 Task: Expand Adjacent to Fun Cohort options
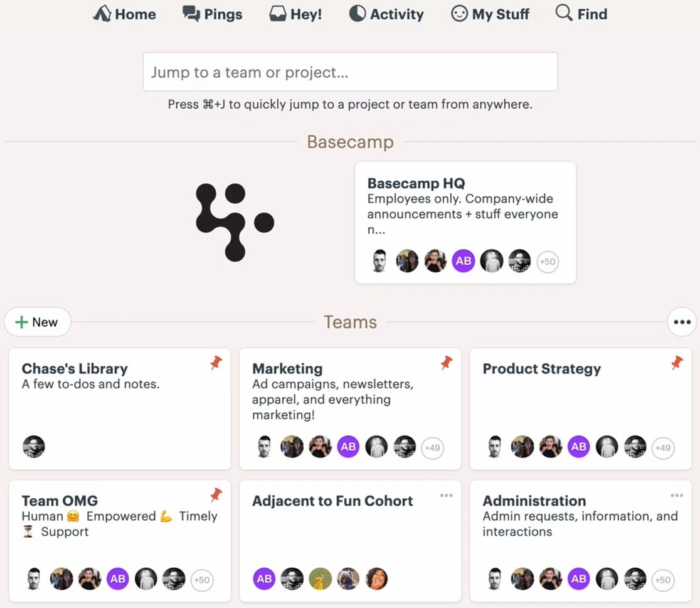[447, 495]
